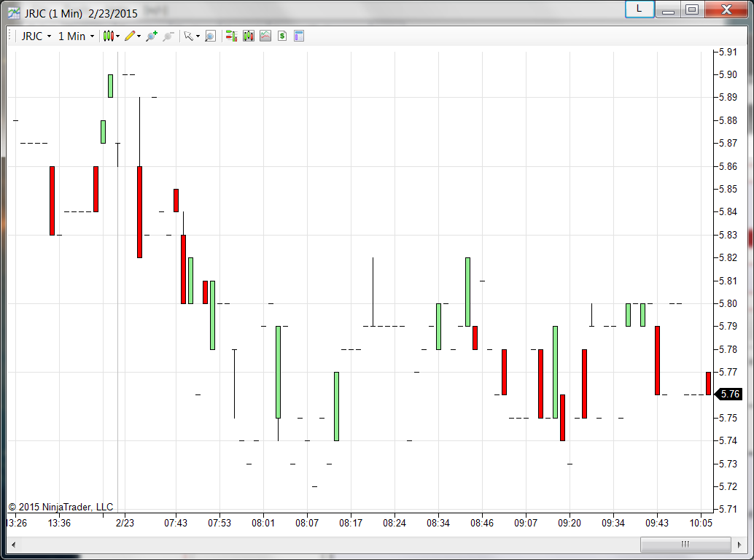This screenshot has width=754, height=560.
Task: Click the 5.80 price axis label
Action: [x=728, y=304]
